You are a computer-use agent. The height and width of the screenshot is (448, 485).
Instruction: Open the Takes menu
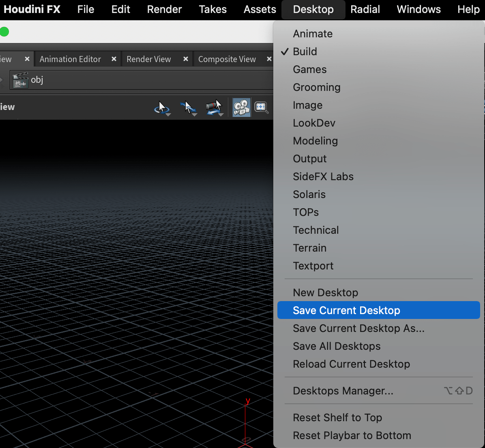213,10
